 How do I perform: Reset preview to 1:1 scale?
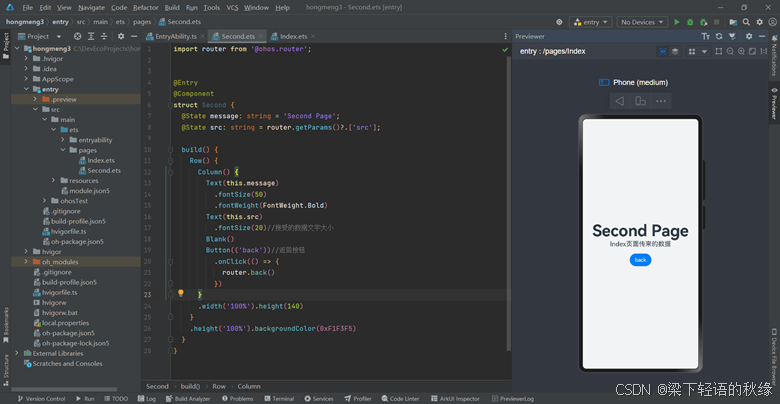coord(764,51)
